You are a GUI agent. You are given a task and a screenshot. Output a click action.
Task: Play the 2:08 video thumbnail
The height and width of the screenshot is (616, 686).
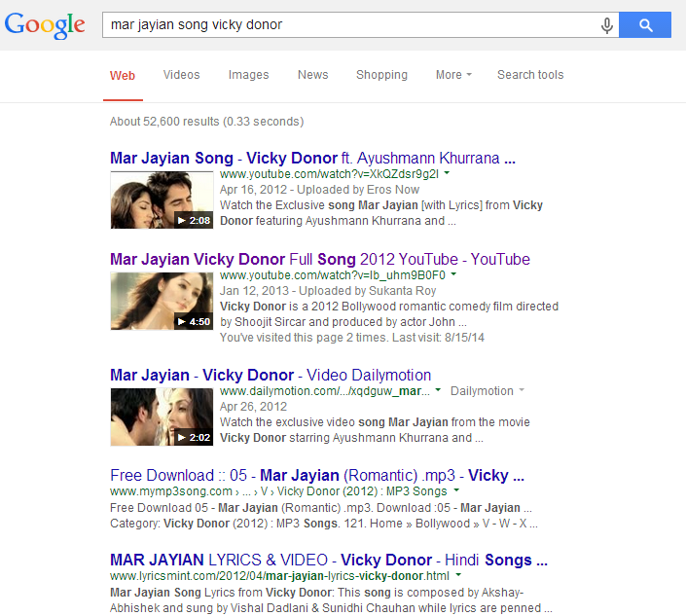click(x=162, y=199)
